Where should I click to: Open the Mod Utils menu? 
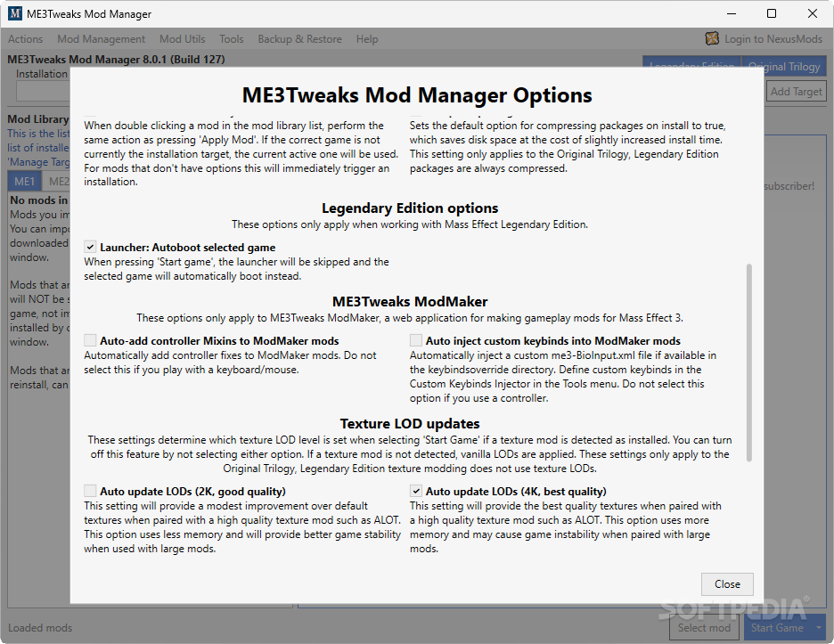tap(183, 39)
